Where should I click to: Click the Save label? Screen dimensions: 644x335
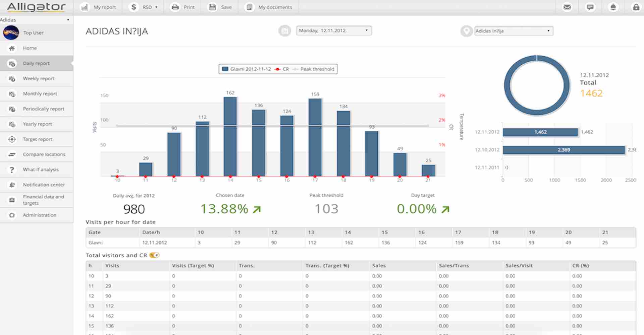click(x=226, y=7)
